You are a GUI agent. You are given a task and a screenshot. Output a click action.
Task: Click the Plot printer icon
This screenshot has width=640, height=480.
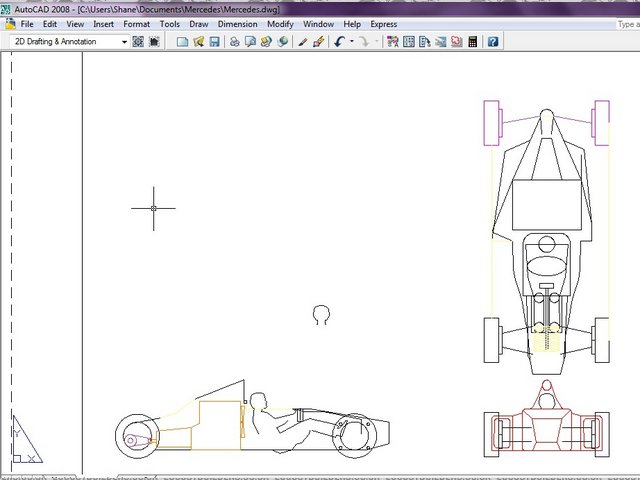234,42
